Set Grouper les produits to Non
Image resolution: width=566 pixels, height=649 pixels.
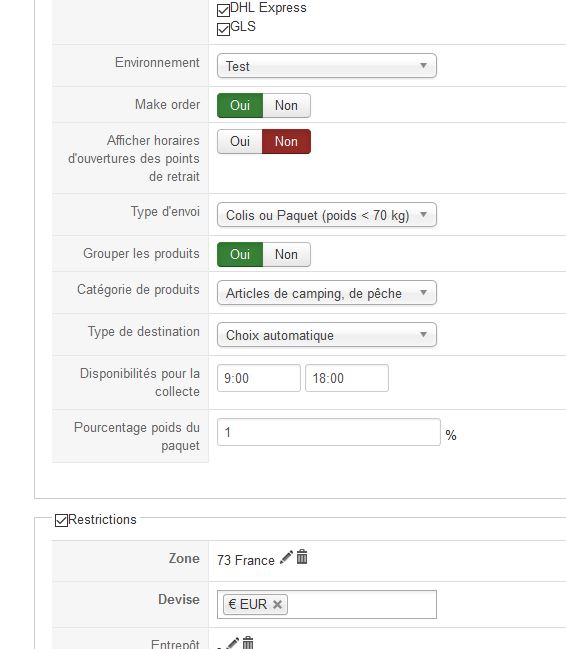(287, 255)
